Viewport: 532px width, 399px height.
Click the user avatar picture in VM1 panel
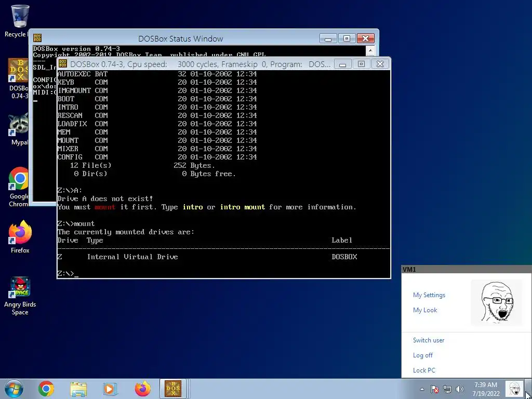(x=497, y=303)
